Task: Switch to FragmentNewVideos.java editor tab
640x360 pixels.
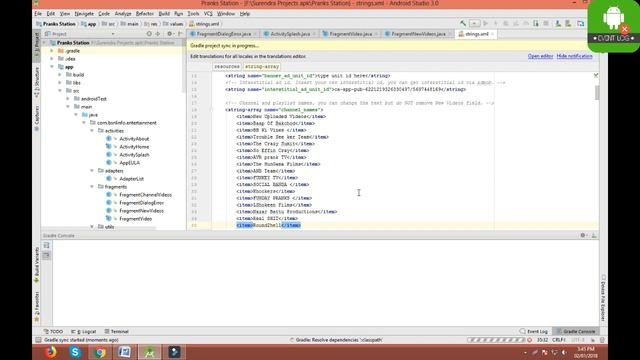Action: pyautogui.click(x=418, y=34)
